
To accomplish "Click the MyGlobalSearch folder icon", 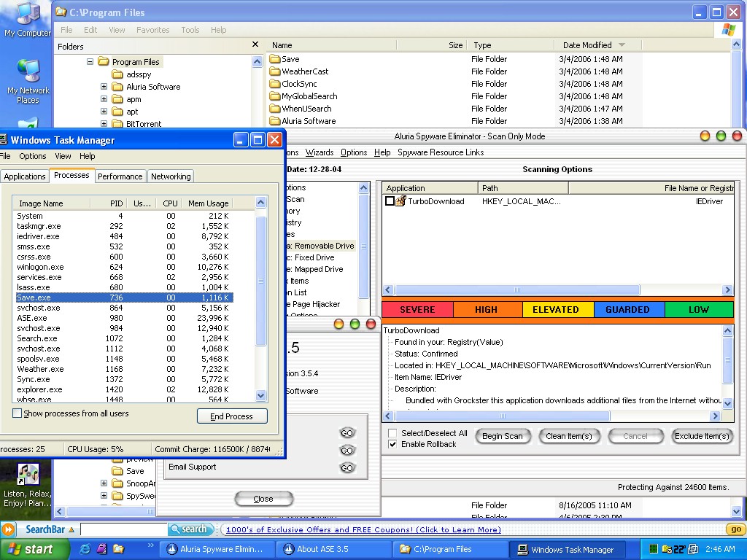I will coord(274,96).
